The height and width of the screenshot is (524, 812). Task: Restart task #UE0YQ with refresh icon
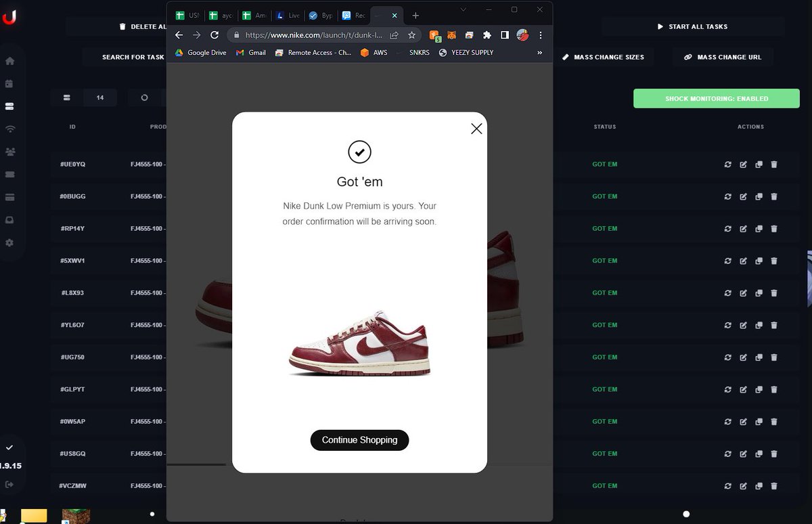tap(728, 165)
